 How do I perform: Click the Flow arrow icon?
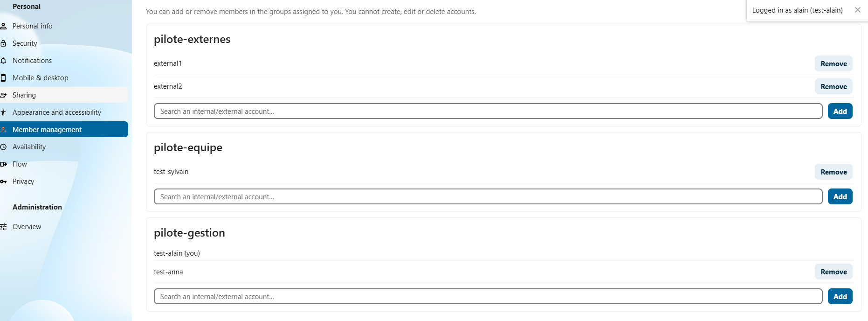tap(3, 164)
